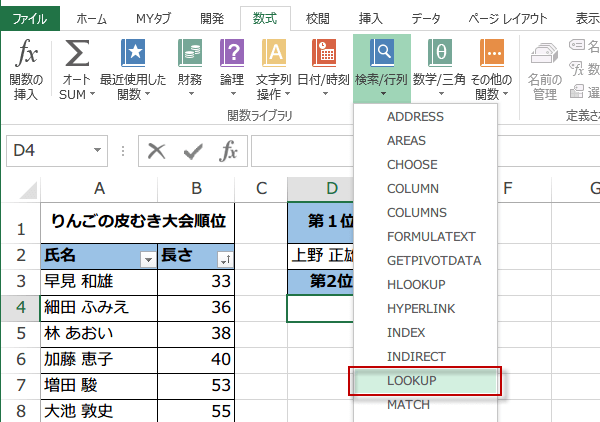Select cell containing 加藤 恵子
This screenshot has height=422, width=600.
point(99,360)
